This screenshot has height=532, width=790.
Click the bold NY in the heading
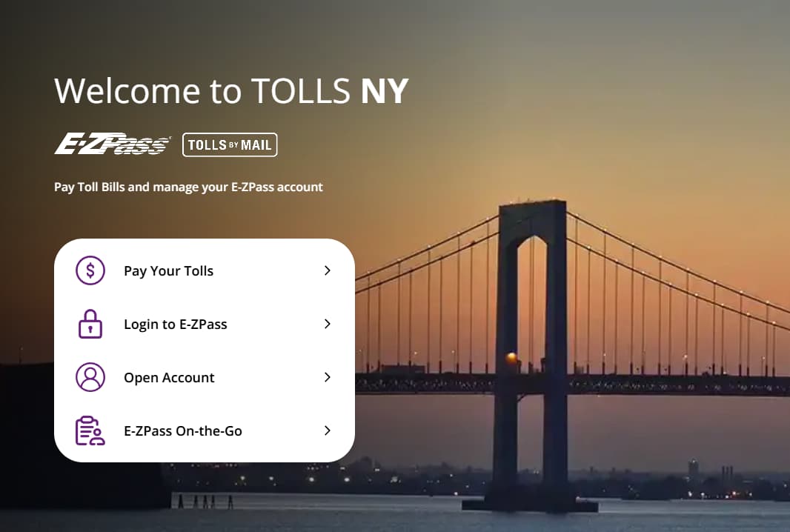click(385, 90)
